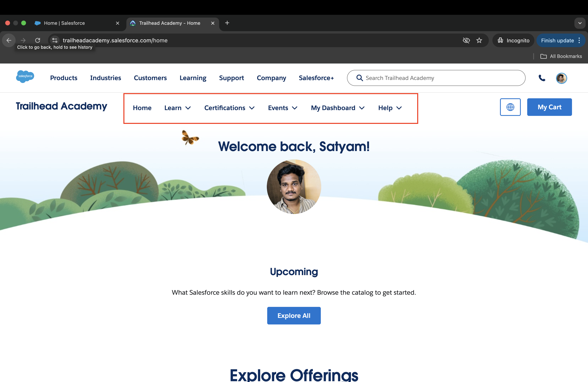Reload the page with refresh icon
Viewport: 588px width, 382px height.
[38, 40]
